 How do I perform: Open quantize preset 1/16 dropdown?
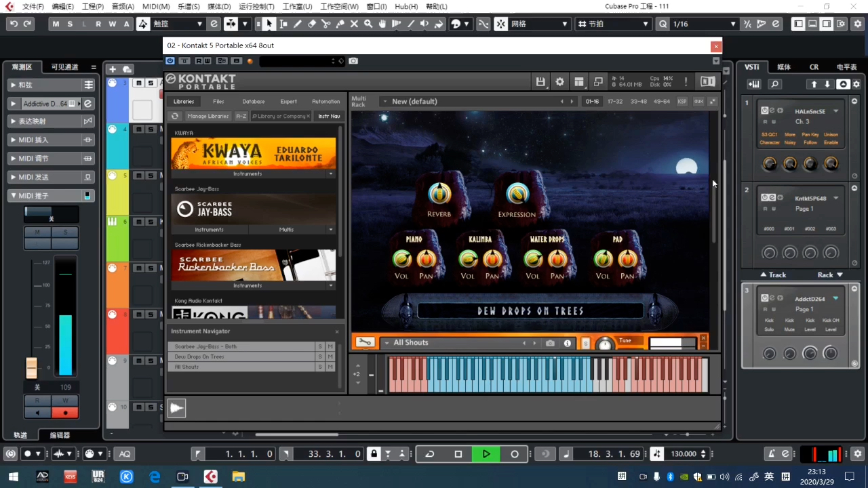(x=704, y=24)
